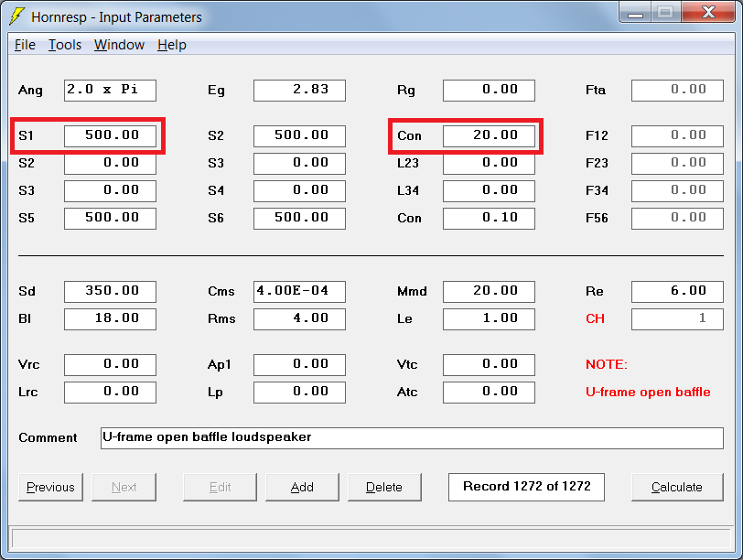Click the Delete record button
The height and width of the screenshot is (560, 743).
[384, 487]
